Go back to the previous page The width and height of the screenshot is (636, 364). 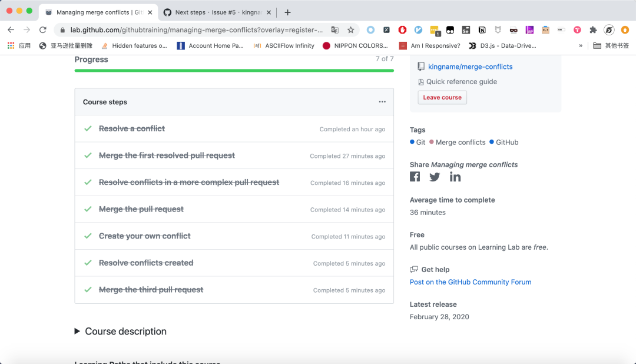point(11,29)
